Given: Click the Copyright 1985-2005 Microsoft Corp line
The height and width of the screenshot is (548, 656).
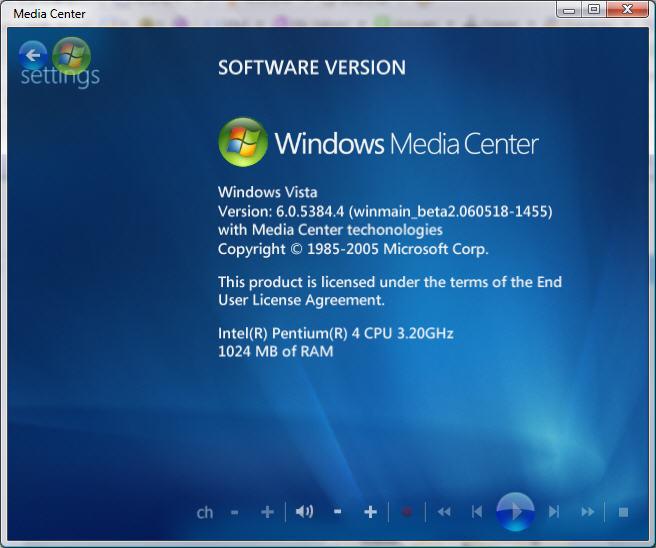Looking at the screenshot, I should click(353, 249).
